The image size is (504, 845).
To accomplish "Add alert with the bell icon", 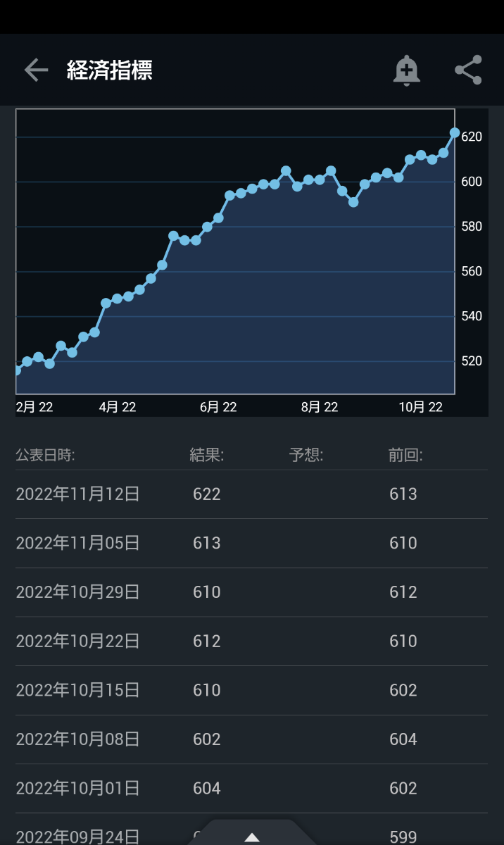I will tap(406, 70).
